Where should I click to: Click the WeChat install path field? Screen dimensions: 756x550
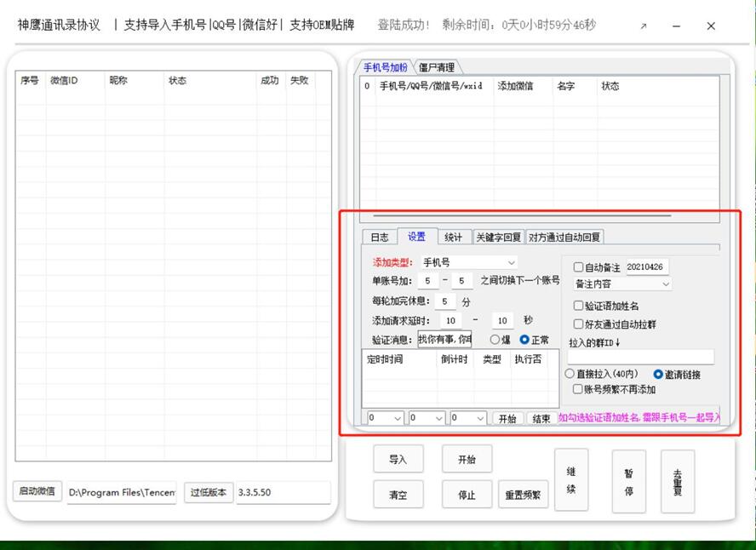pos(122,492)
